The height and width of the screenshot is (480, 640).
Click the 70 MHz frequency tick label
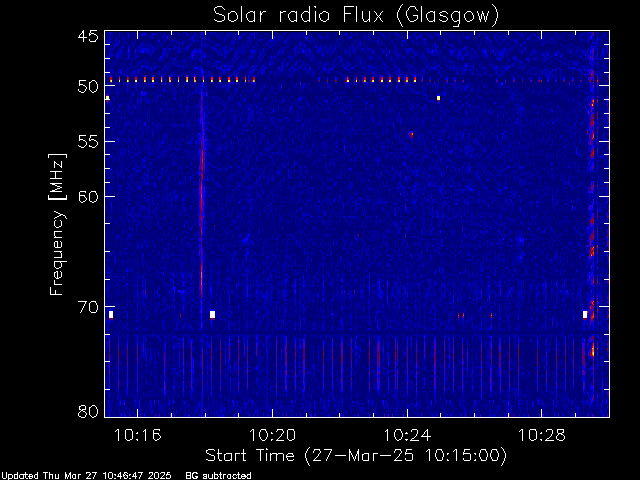click(88, 307)
